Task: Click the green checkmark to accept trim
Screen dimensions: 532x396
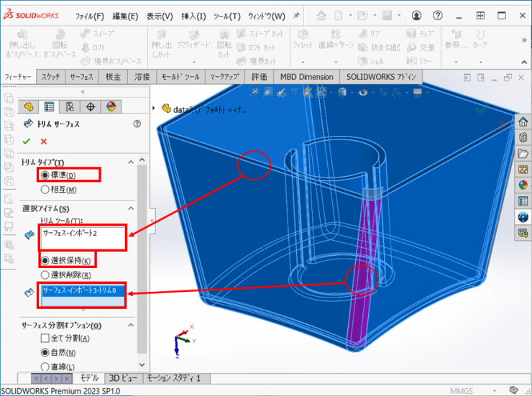Action: click(27, 142)
